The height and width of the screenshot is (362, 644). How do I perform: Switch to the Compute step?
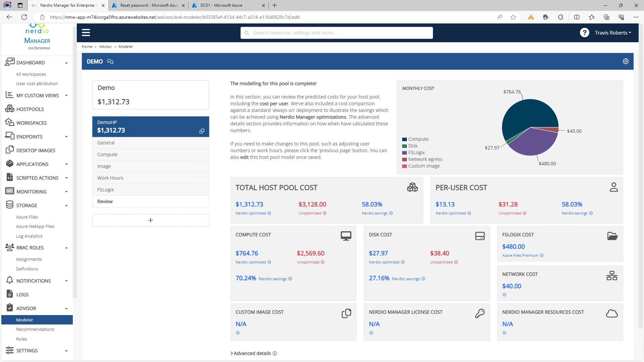coord(107,154)
